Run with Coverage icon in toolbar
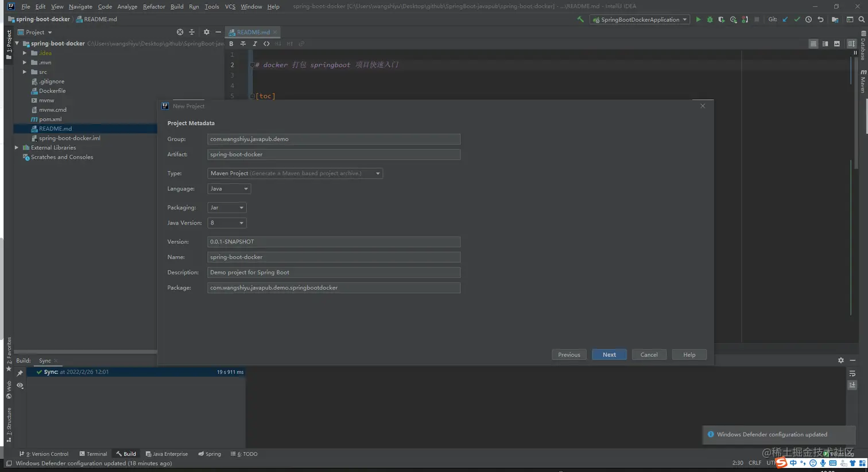Viewport: 868px width, 472px height. click(x=722, y=20)
